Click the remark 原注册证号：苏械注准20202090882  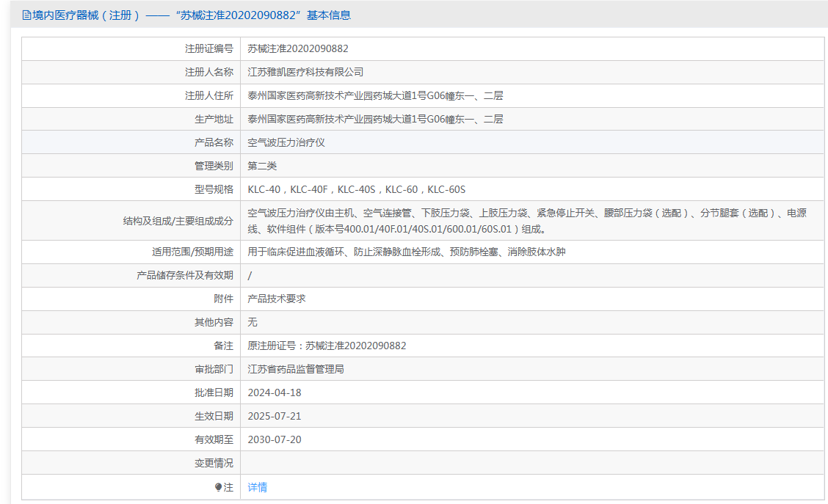(327, 346)
